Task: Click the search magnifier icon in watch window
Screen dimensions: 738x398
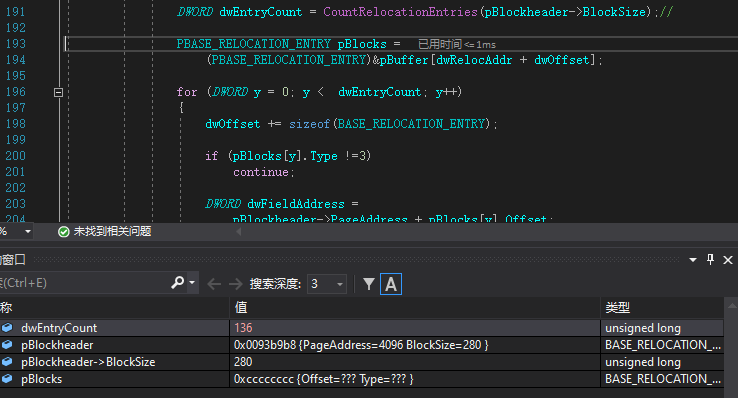Action: pos(177,283)
